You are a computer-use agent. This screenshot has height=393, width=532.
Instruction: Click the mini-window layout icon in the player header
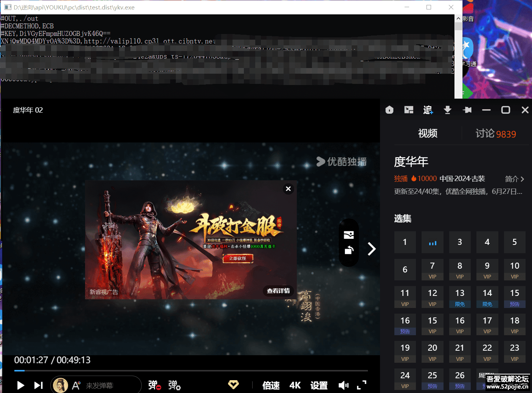(409, 110)
